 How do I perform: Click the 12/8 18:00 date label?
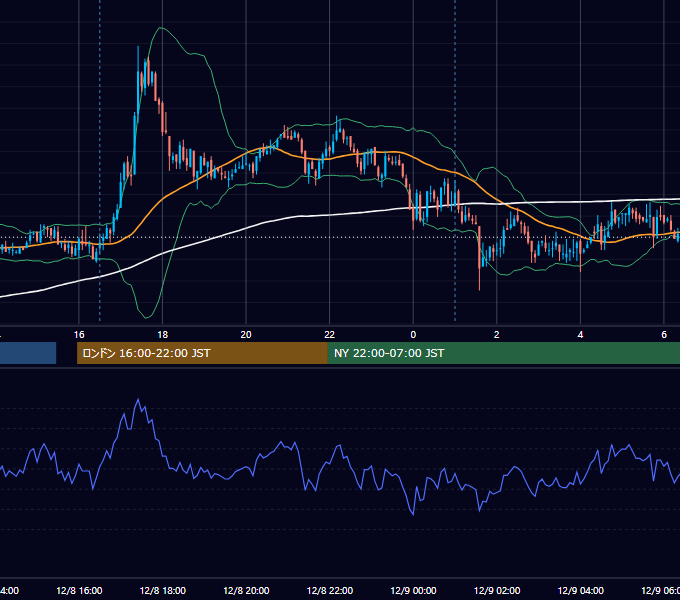[163, 590]
